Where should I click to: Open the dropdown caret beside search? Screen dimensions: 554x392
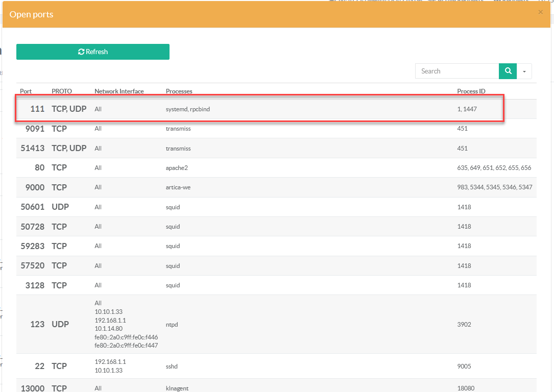click(x=524, y=71)
